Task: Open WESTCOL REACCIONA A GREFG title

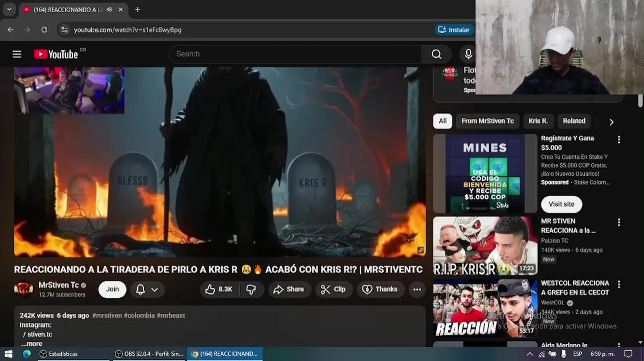Action: coord(575,288)
